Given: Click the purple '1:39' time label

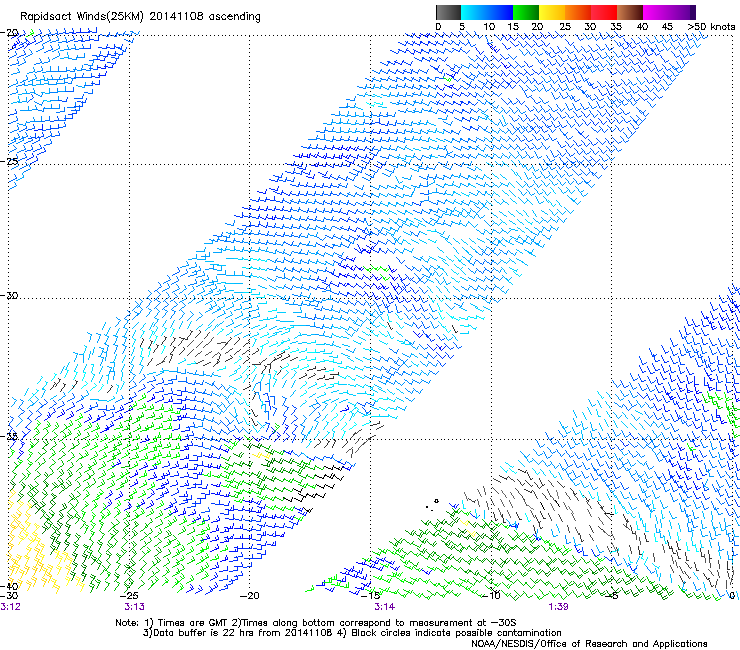Looking at the screenshot, I should tap(558, 607).
